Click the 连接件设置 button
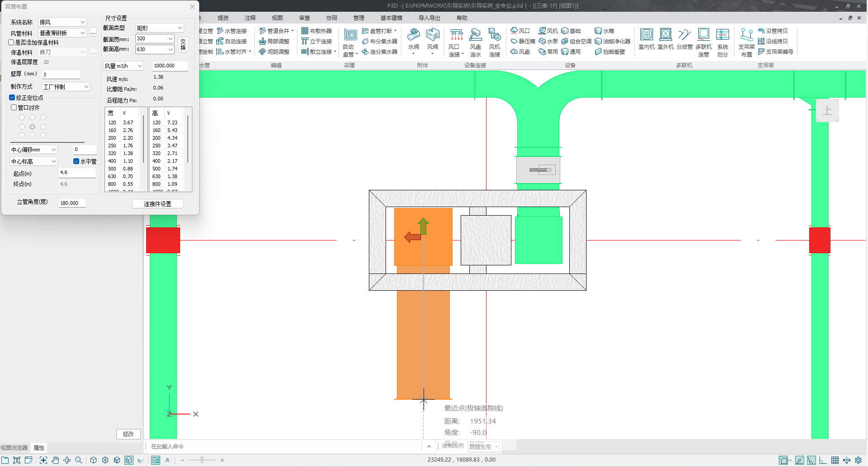The width and height of the screenshot is (868, 467). coord(157,204)
